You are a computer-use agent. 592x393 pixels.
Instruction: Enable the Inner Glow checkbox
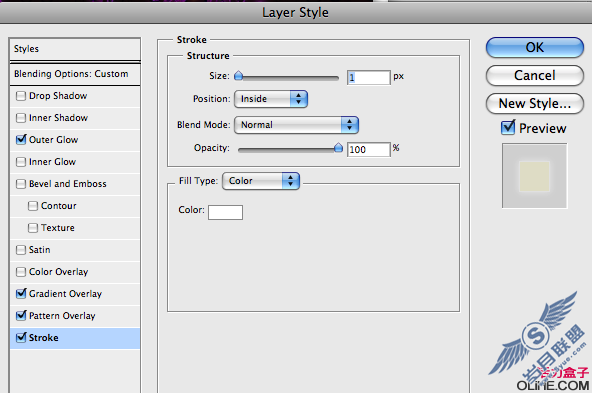tap(21, 162)
